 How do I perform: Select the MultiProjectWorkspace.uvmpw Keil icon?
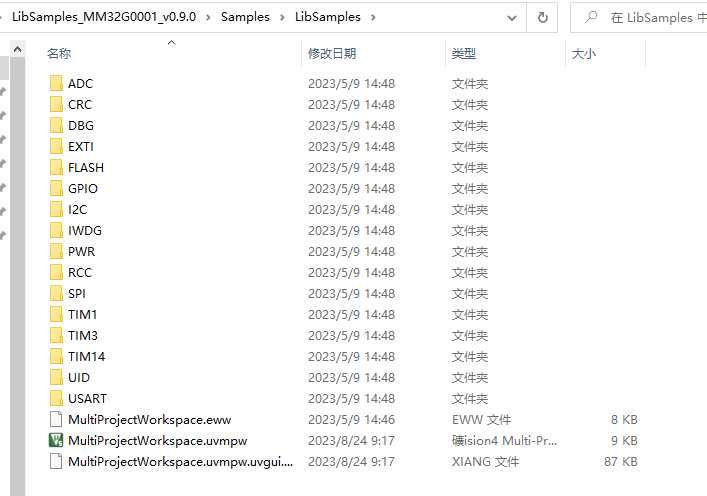56,441
